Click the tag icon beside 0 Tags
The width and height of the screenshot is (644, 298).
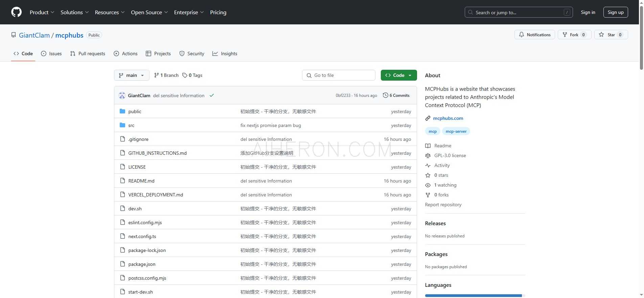pyautogui.click(x=185, y=75)
